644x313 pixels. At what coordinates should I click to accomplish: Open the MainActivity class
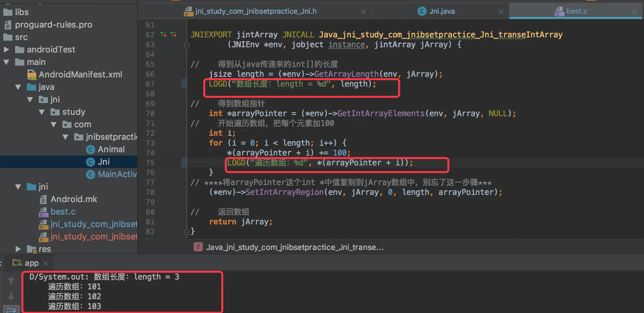click(x=117, y=174)
